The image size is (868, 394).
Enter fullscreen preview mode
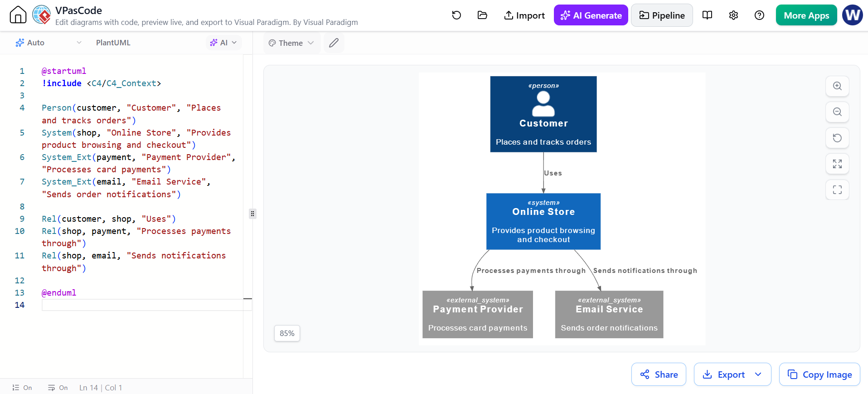coord(837,190)
